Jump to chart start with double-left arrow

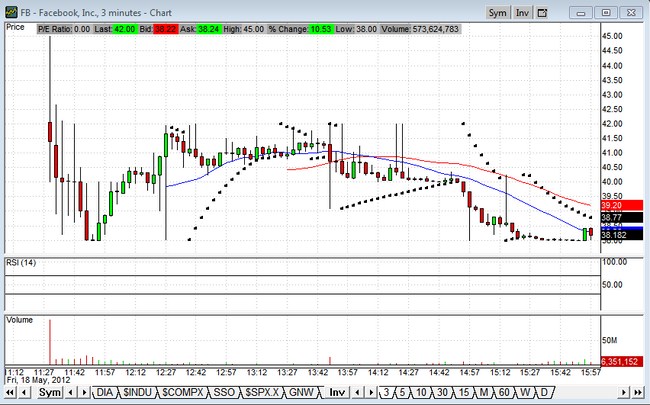click(9, 393)
